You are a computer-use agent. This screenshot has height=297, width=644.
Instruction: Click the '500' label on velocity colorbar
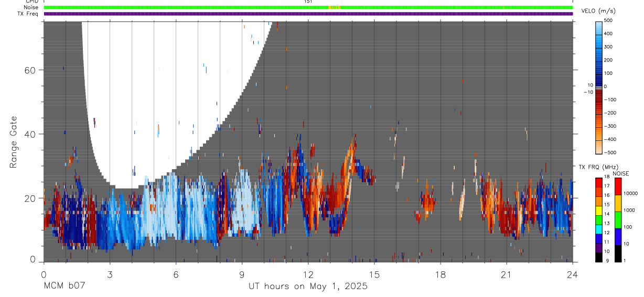point(609,20)
